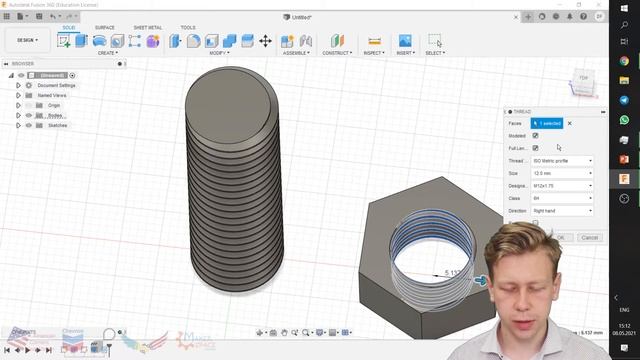Click the Look At icon in navigation bar

pos(273,333)
